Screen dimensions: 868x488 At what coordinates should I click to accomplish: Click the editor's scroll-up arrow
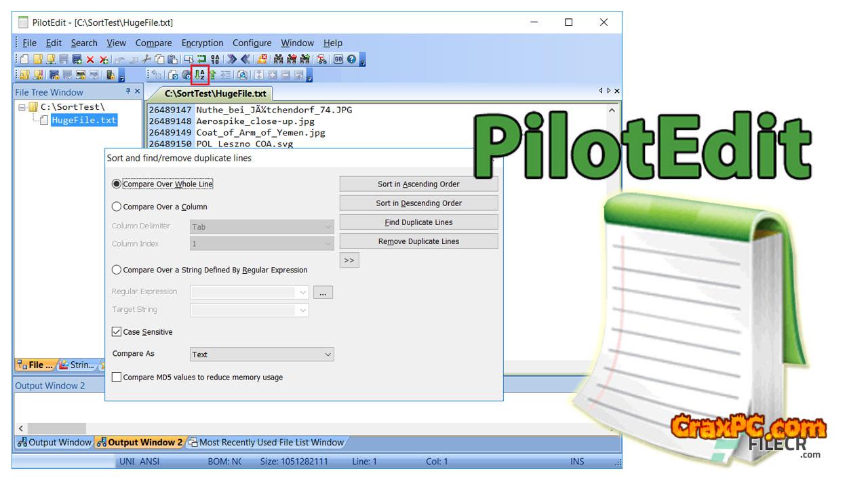(612, 110)
